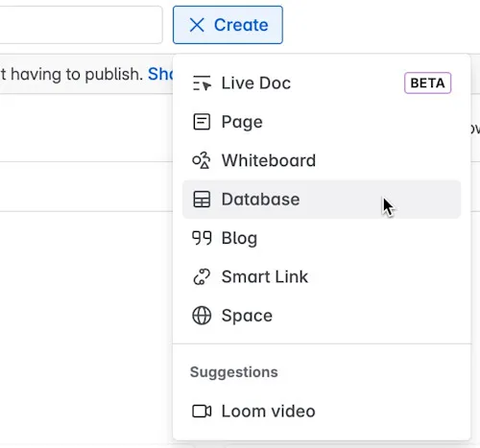480x448 pixels.
Task: Select the Whiteboard shapes icon
Action: click(x=202, y=160)
